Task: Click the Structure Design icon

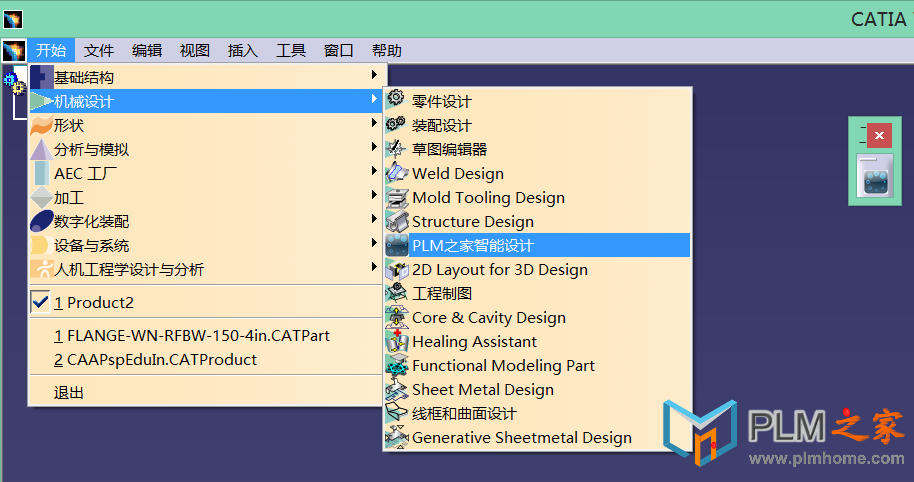Action: 396,221
